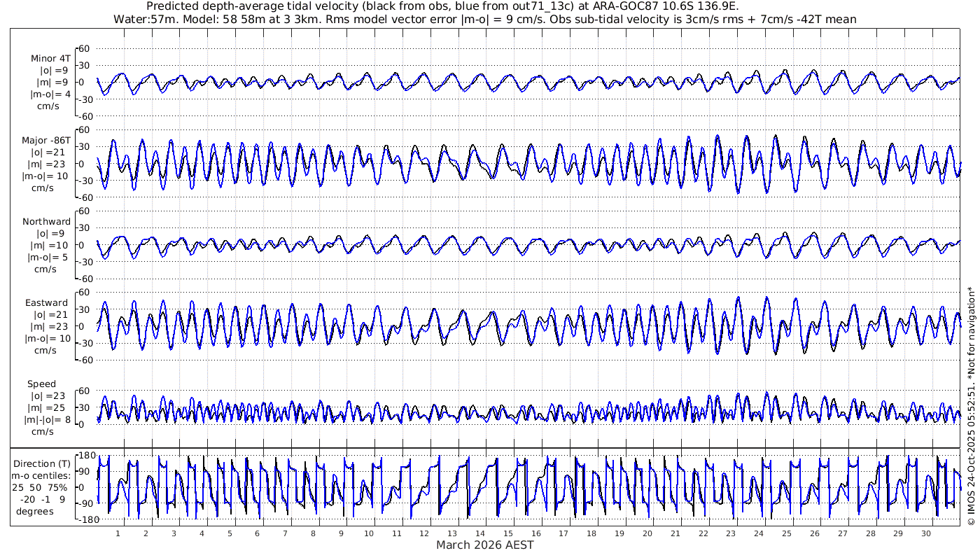
Task: Select day 18 on the date axis
Action: click(591, 533)
